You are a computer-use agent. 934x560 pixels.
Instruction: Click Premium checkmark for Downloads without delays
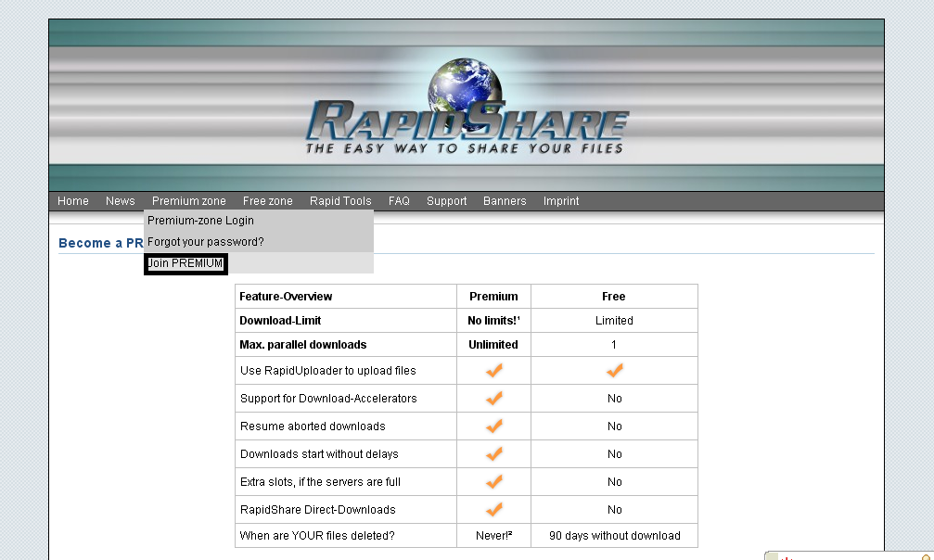(x=493, y=454)
